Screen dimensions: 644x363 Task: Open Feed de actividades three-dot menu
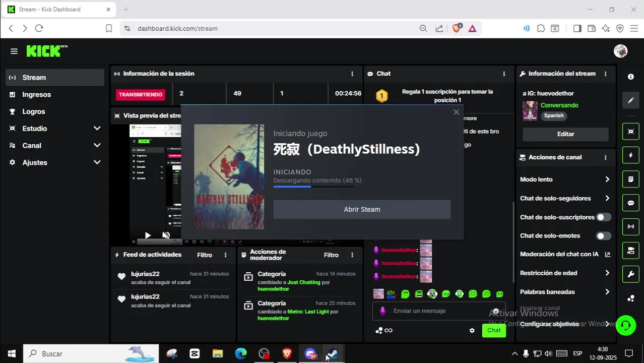click(x=225, y=255)
